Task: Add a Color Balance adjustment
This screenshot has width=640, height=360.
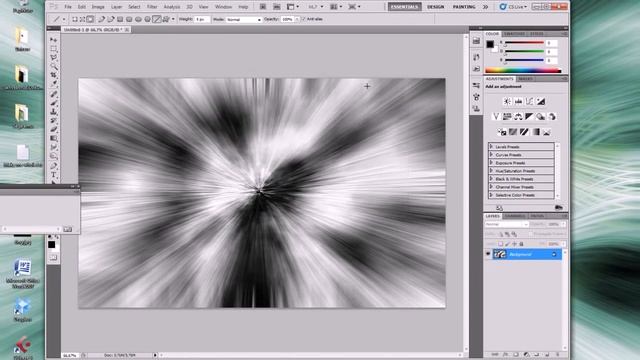Action: (518, 117)
